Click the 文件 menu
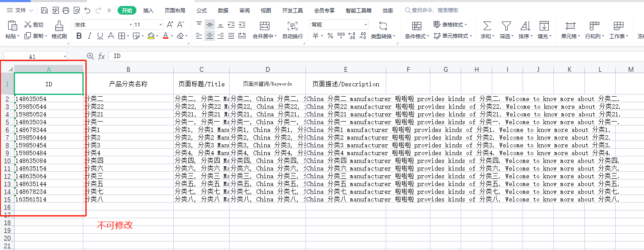The image size is (644, 250). (x=20, y=9)
